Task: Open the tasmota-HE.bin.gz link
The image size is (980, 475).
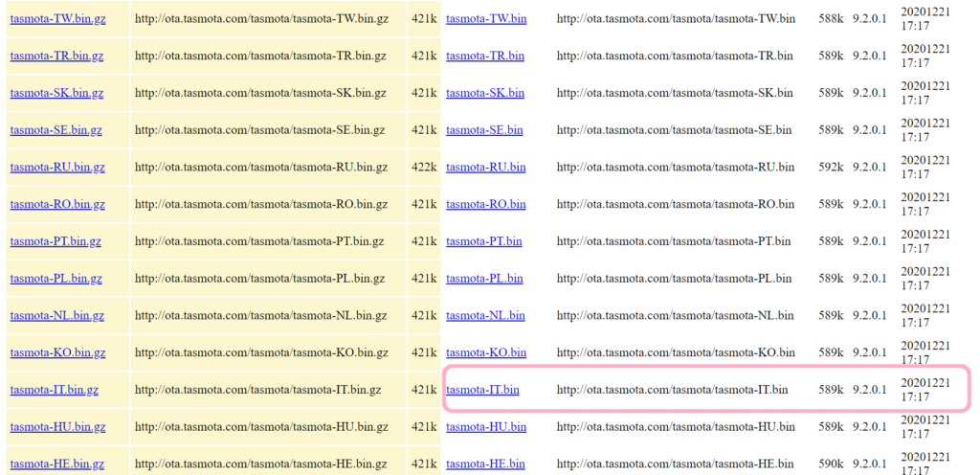Action: coord(56,464)
